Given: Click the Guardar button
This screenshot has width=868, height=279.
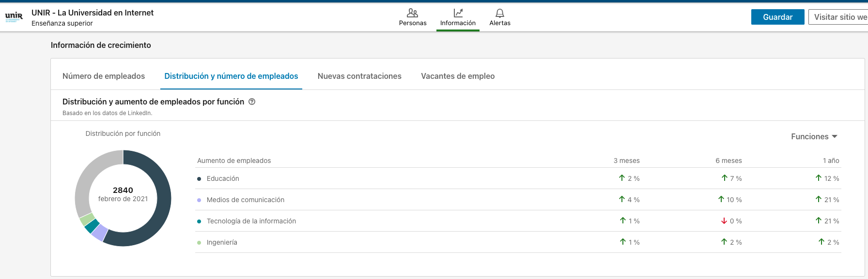Looking at the screenshot, I should [778, 17].
